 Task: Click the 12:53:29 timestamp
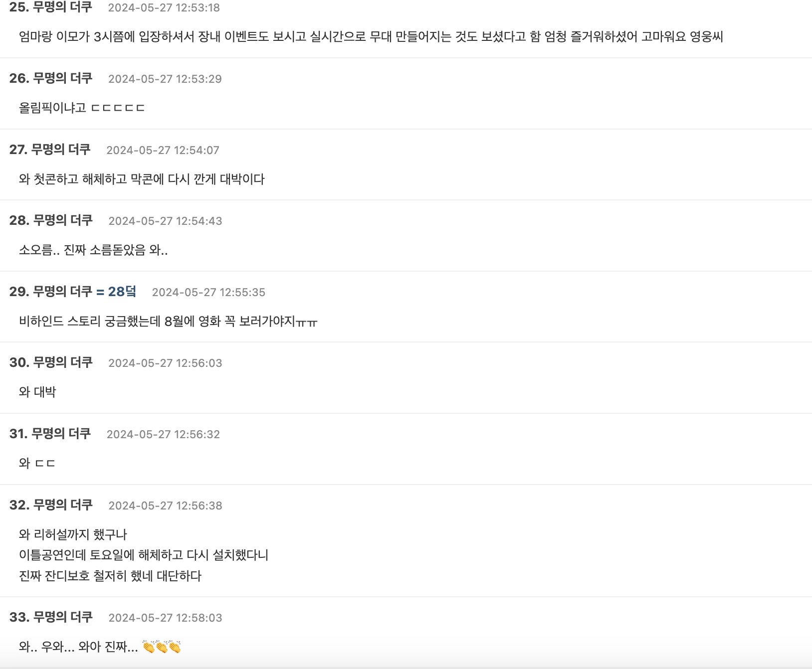click(165, 79)
